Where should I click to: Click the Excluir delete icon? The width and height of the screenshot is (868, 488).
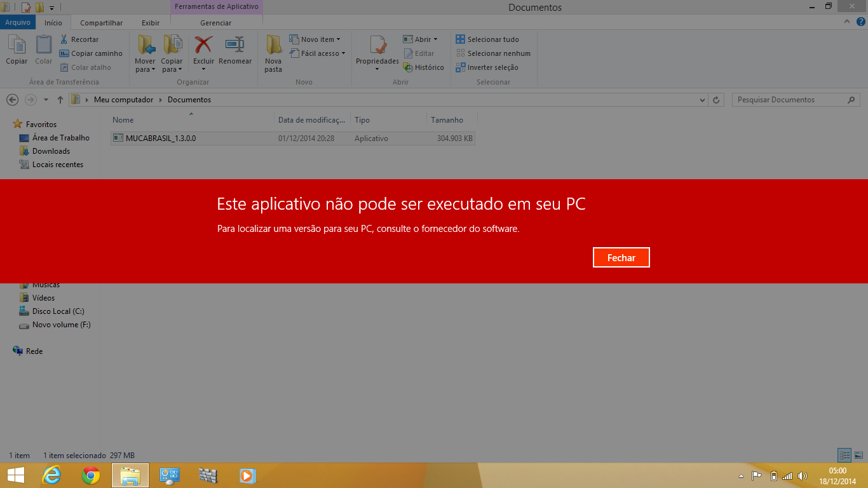(x=203, y=47)
